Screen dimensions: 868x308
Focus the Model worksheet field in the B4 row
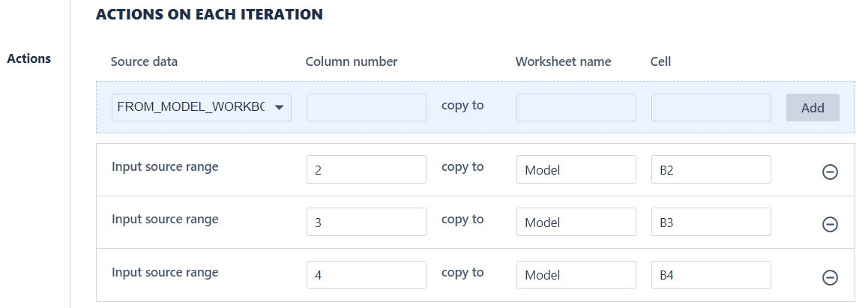(x=576, y=275)
